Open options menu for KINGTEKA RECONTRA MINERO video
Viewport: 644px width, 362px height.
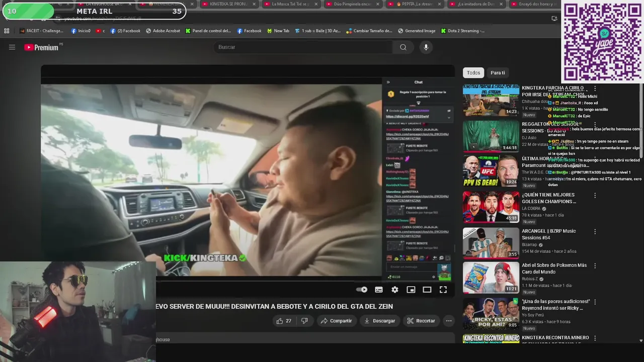(595, 338)
